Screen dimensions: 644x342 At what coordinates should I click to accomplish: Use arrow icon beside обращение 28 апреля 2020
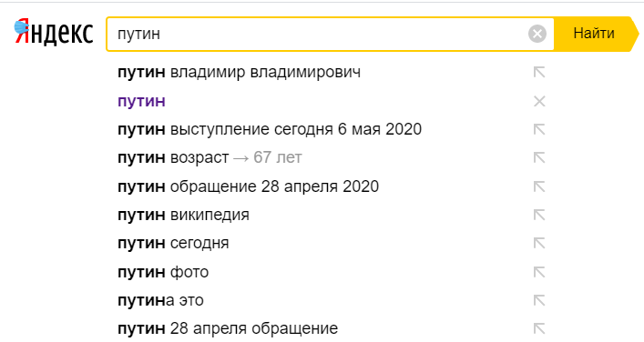coord(539,186)
